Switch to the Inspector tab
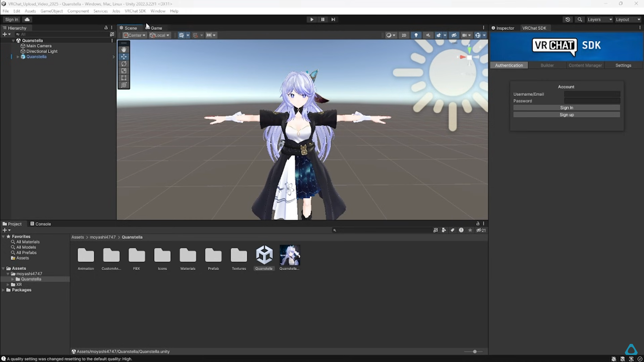Image resolution: width=644 pixels, height=362 pixels. (503, 28)
